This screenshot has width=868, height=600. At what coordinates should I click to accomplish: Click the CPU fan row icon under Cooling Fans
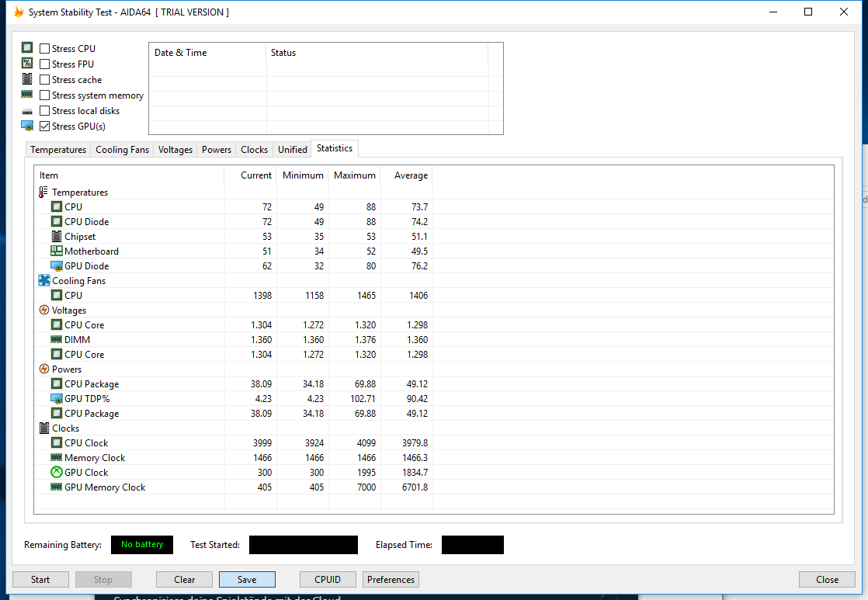click(57, 295)
